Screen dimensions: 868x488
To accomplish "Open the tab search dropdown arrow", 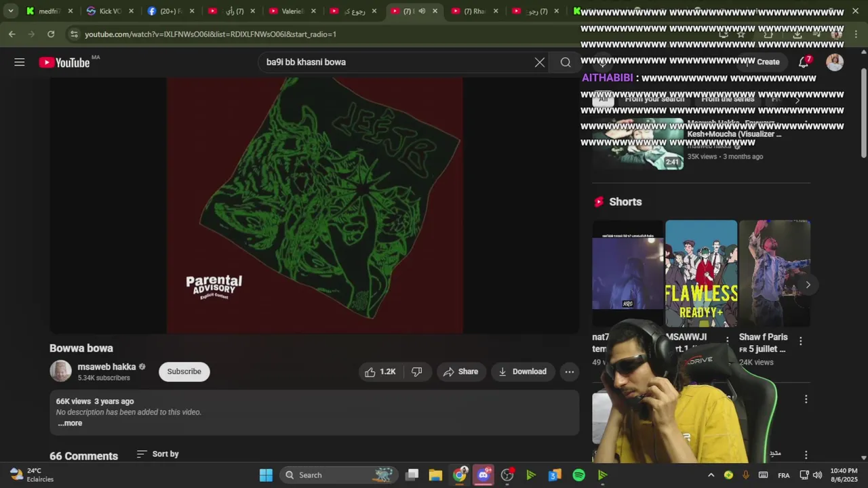I will 10,11.
